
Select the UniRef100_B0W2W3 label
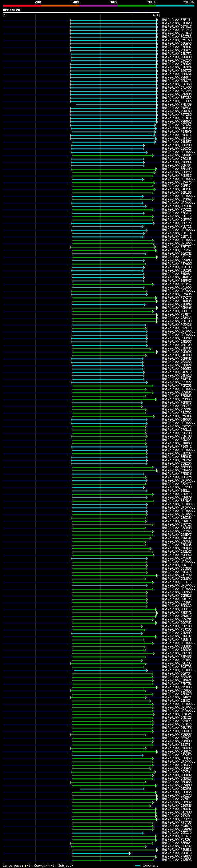[176, 145]
